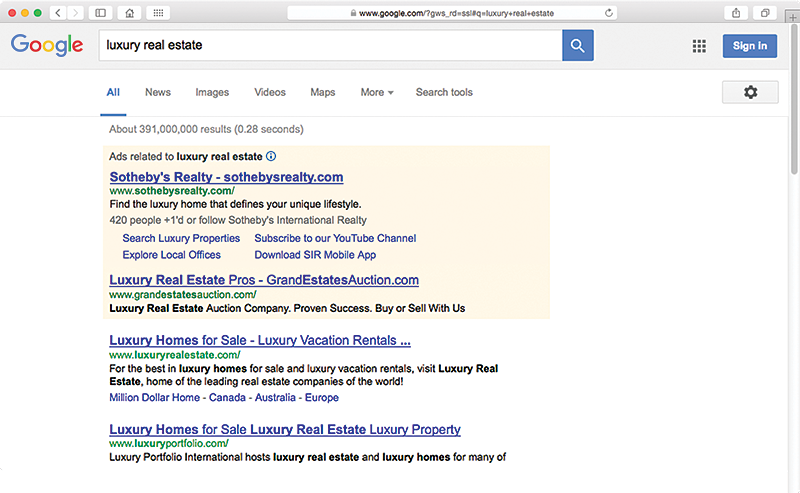
Task: Click the 420 people +1'd text
Action: click(238, 220)
